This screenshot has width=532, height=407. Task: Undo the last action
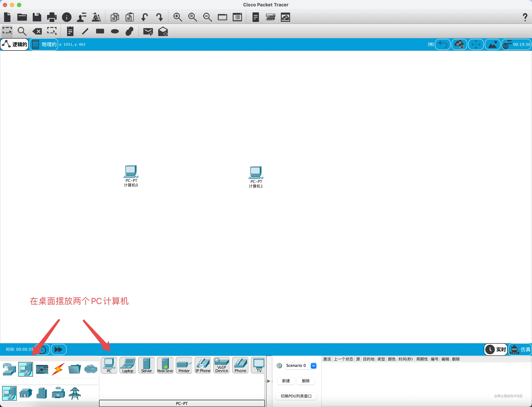[x=144, y=17]
